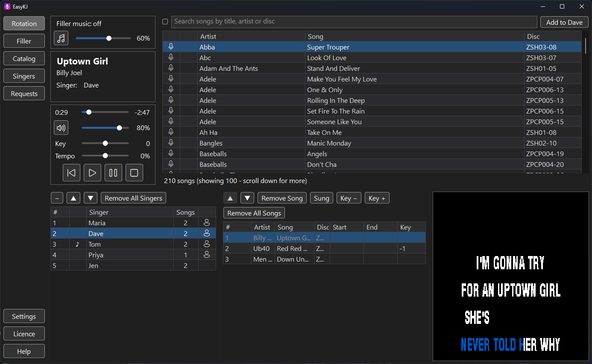Image resolution: width=592 pixels, height=364 pixels.
Task: Click the microphone icon beside One & Only
Action: coord(171,90)
